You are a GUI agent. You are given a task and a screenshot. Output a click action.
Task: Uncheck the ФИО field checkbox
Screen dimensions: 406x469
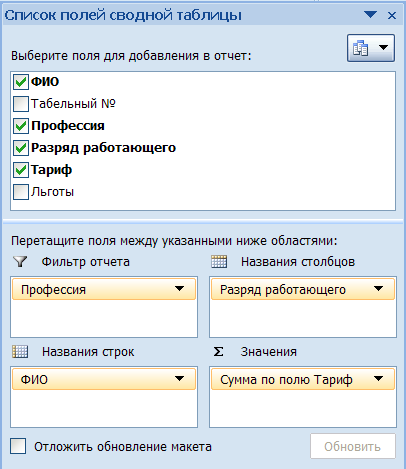21,82
